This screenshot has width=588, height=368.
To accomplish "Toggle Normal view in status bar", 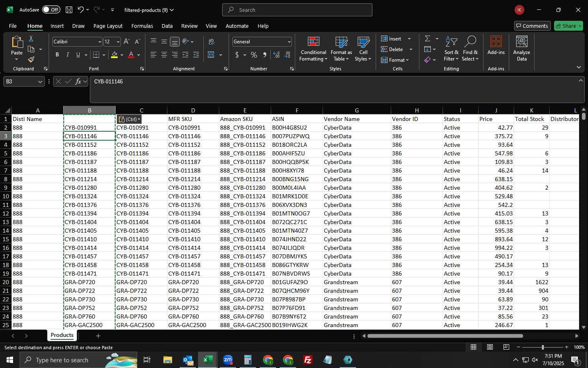I will [474, 347].
